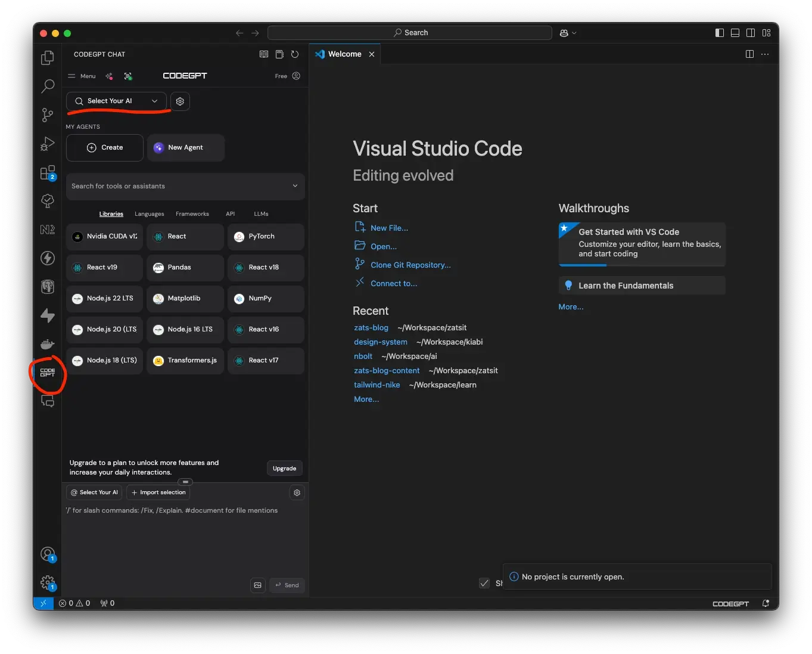
Task: Open recent project design-system
Action: [x=381, y=342]
